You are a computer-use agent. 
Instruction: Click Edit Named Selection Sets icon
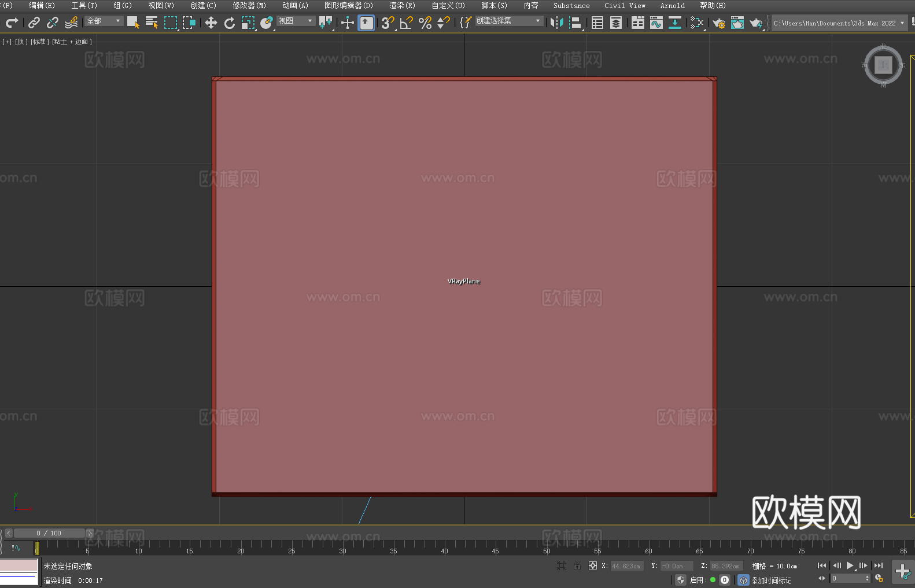(465, 23)
